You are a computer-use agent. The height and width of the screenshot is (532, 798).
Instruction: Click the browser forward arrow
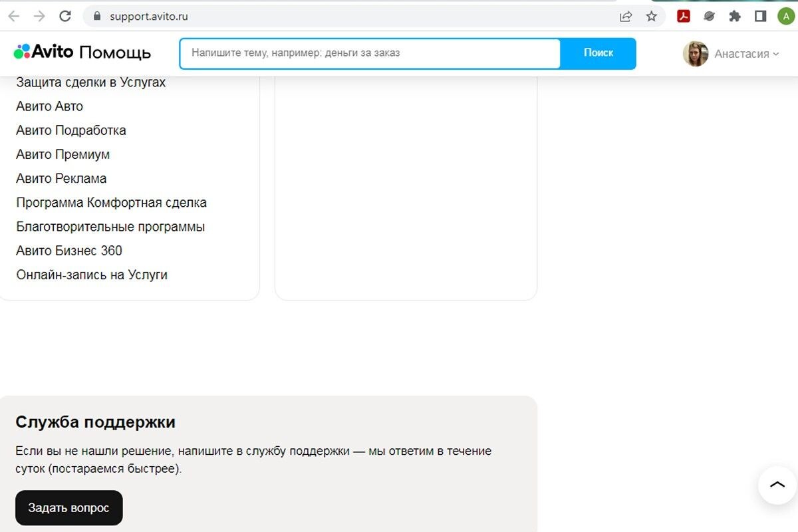coord(39,16)
